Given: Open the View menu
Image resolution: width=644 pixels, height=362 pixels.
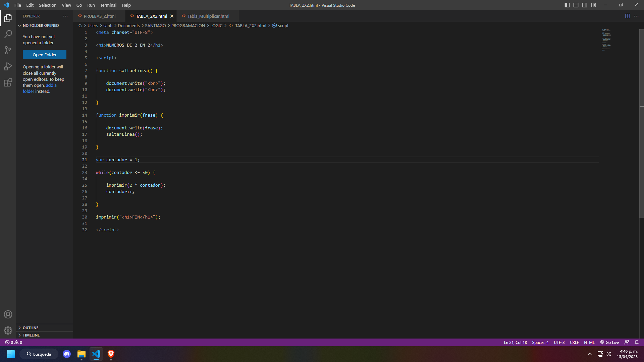Looking at the screenshot, I should pyautogui.click(x=66, y=5).
